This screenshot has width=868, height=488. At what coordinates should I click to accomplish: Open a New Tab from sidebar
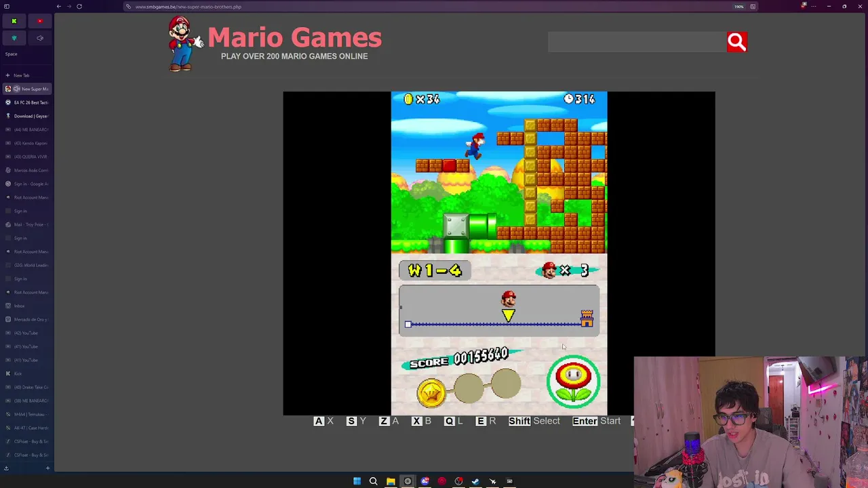(26, 75)
